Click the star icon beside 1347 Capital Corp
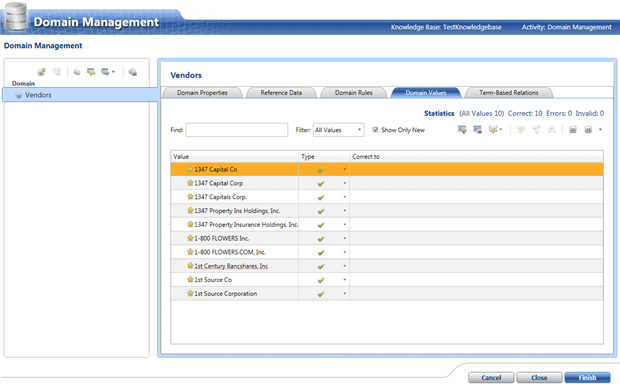The width and height of the screenshot is (620, 386). point(190,183)
